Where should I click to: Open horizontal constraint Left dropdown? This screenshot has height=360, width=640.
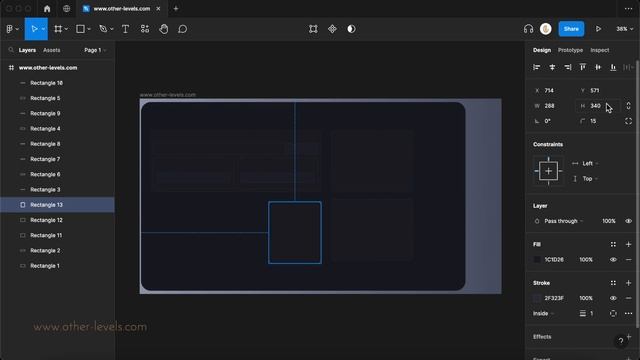[x=586, y=163]
